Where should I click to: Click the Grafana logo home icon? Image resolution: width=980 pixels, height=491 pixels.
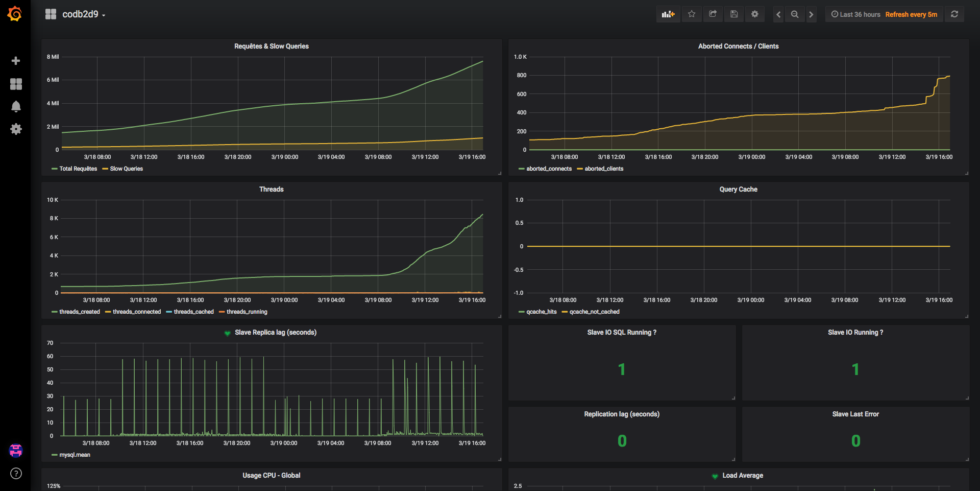tap(15, 14)
